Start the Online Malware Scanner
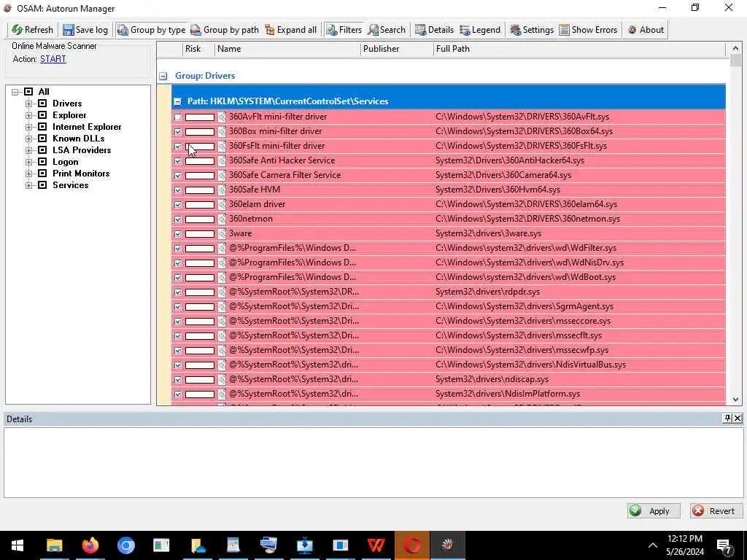Viewport: 747px width, 560px height. [53, 59]
